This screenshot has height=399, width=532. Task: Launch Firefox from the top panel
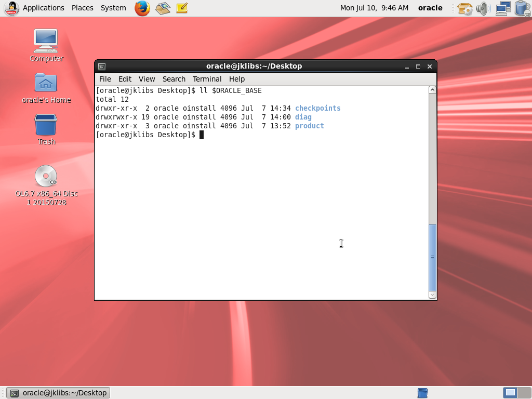[142, 8]
